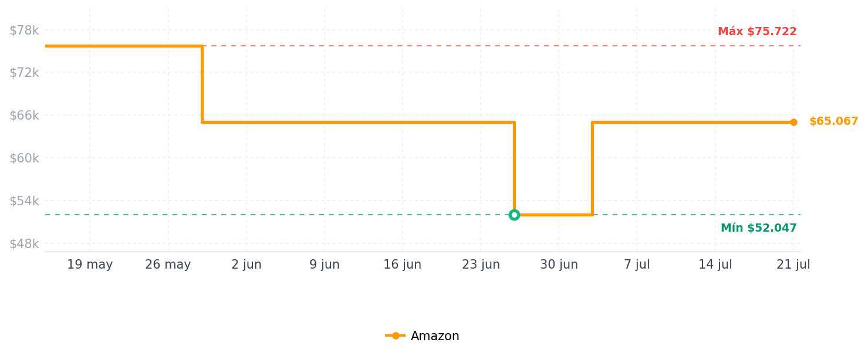Click the orange Amazon legend marker icon
The image size is (868, 356).
tap(396, 335)
